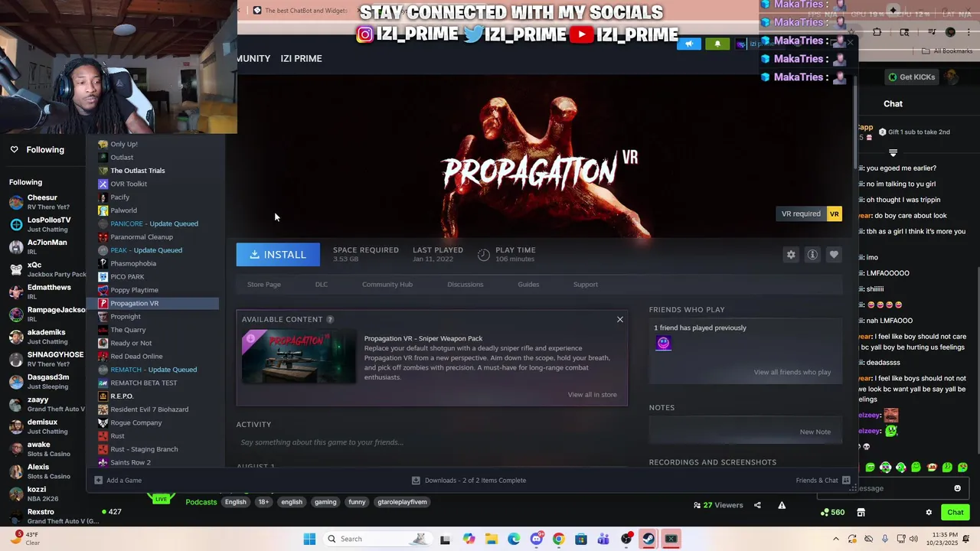The height and width of the screenshot is (551, 980).
Task: Open the Support tab
Action: pos(586,284)
